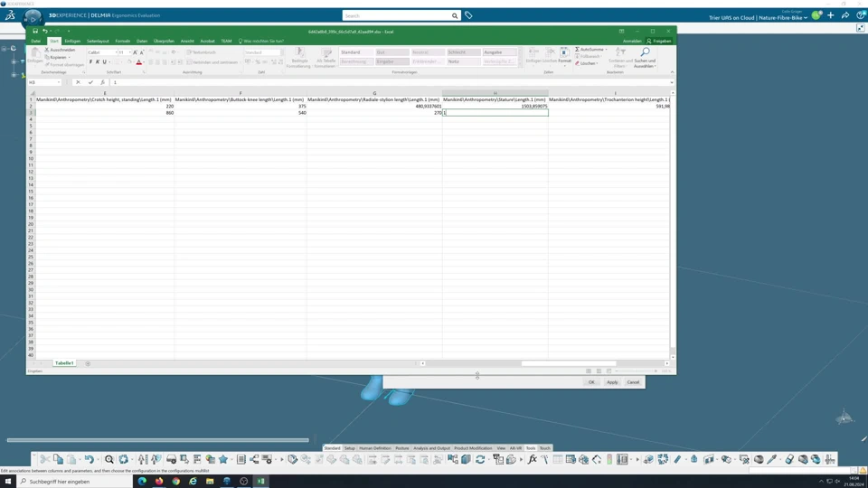
Task: Switch to the Posture toolbar tab
Action: (401, 448)
